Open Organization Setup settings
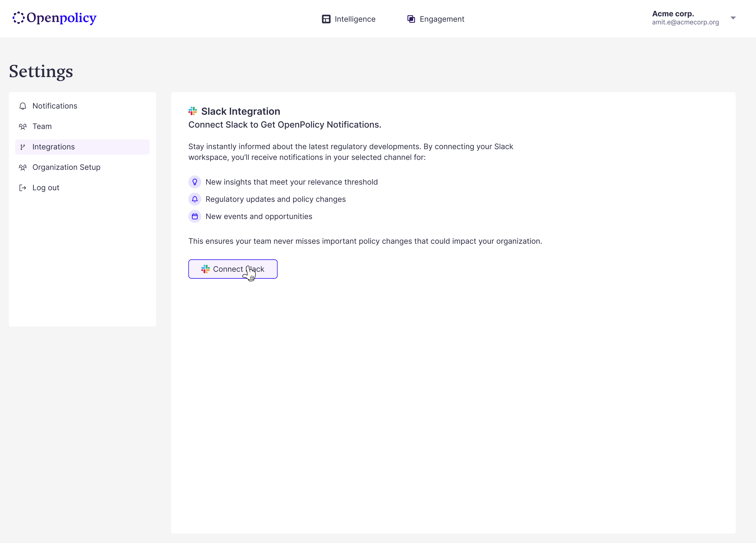The height and width of the screenshot is (543, 756). (x=66, y=167)
